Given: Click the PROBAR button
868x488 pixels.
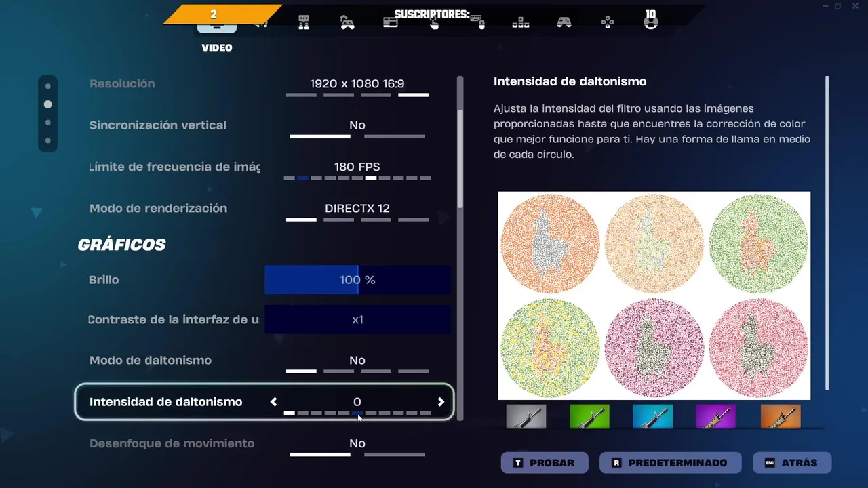Looking at the screenshot, I should coord(546,463).
